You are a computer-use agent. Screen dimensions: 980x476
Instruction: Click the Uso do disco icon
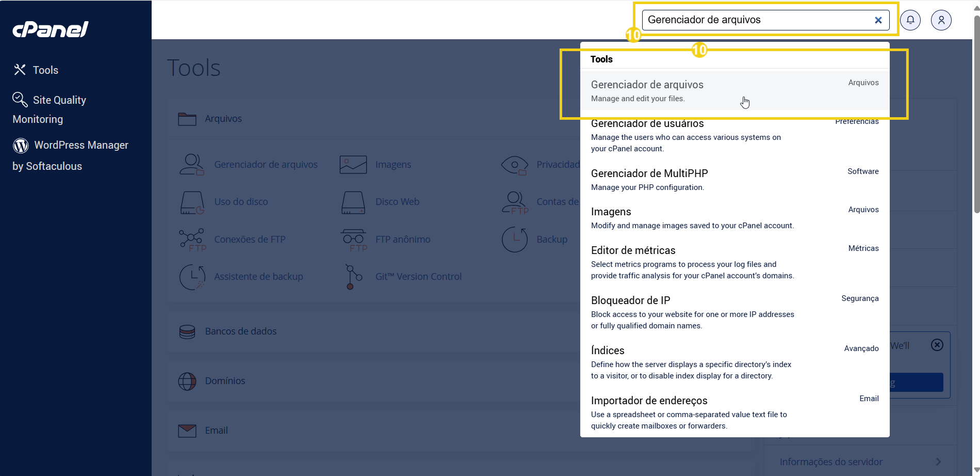point(192,202)
